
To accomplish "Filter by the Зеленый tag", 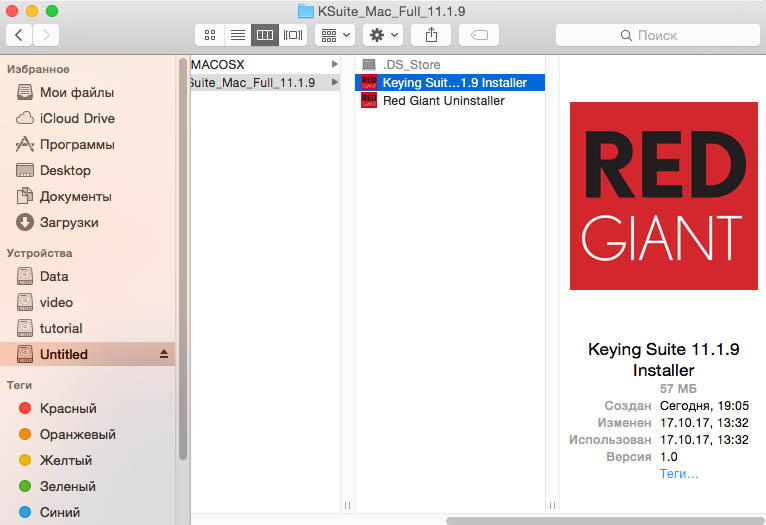I will (x=88, y=486).
